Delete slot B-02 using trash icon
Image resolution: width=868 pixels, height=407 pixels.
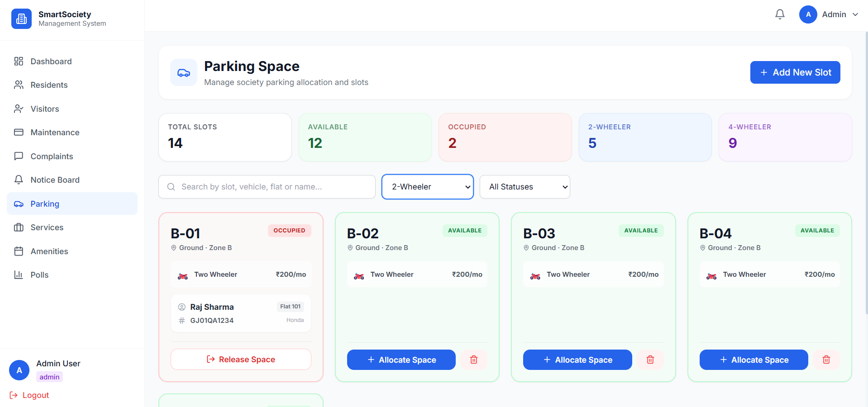click(474, 360)
